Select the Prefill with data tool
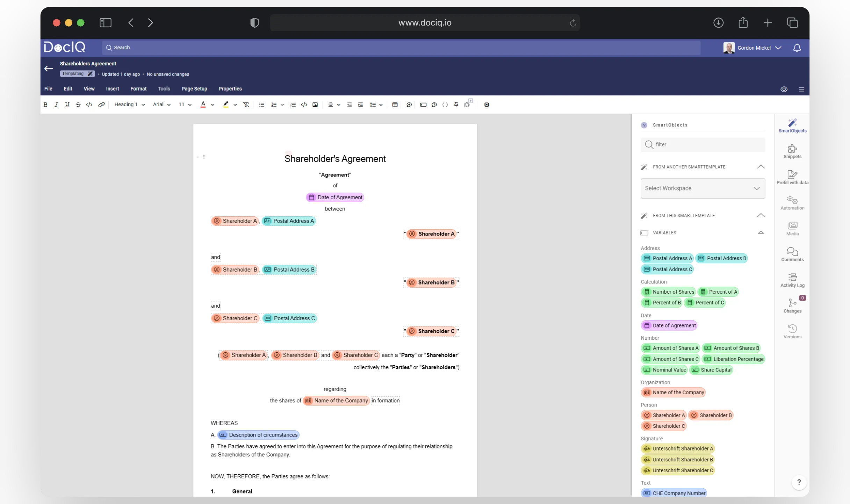 (x=792, y=177)
